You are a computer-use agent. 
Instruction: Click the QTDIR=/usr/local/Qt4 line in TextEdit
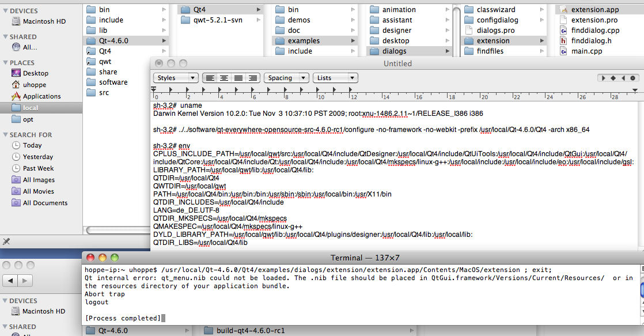186,178
